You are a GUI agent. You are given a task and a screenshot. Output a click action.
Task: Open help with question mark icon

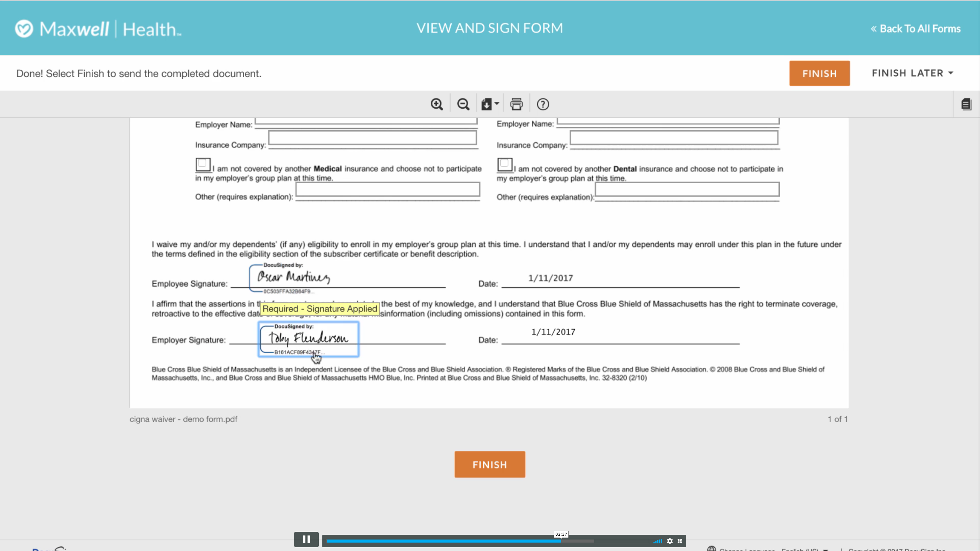(543, 104)
